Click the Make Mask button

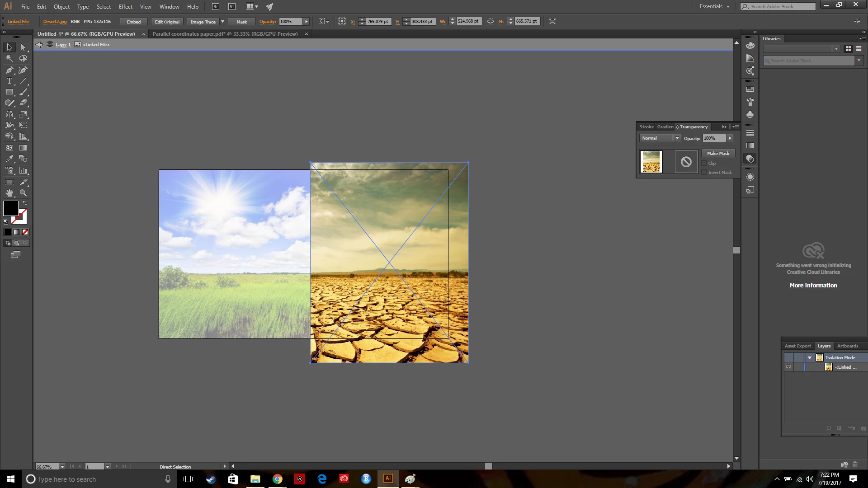coord(718,154)
